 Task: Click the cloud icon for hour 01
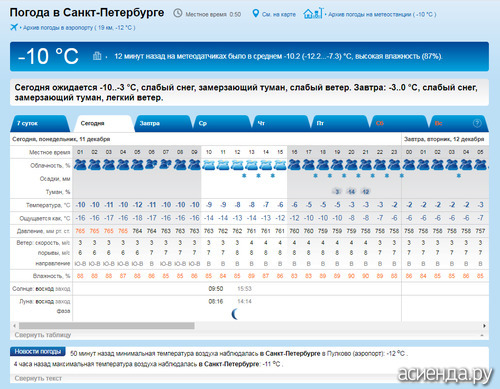coord(80,164)
